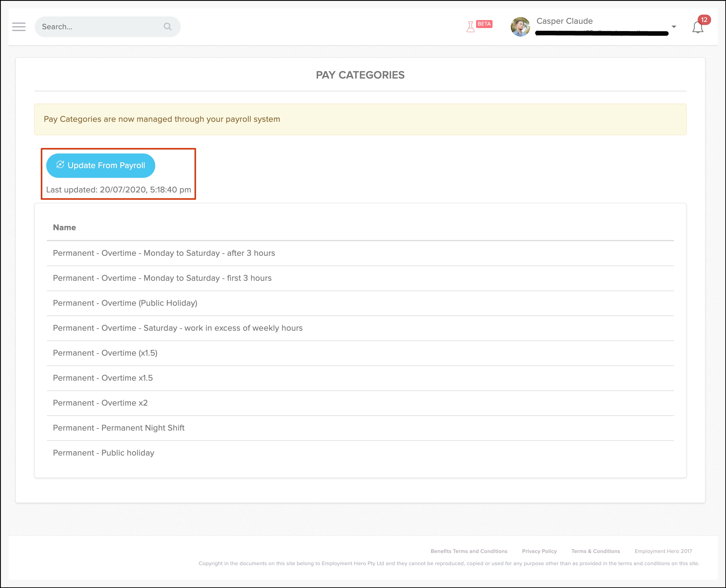Select Permanent - Public holiday row
The width and height of the screenshot is (726, 588).
(x=103, y=453)
